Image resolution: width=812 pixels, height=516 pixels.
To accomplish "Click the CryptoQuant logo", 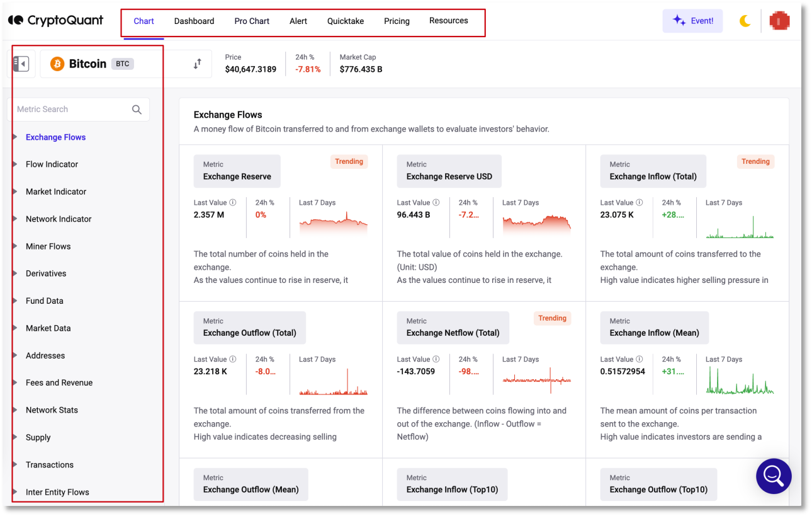I will tap(55, 21).
